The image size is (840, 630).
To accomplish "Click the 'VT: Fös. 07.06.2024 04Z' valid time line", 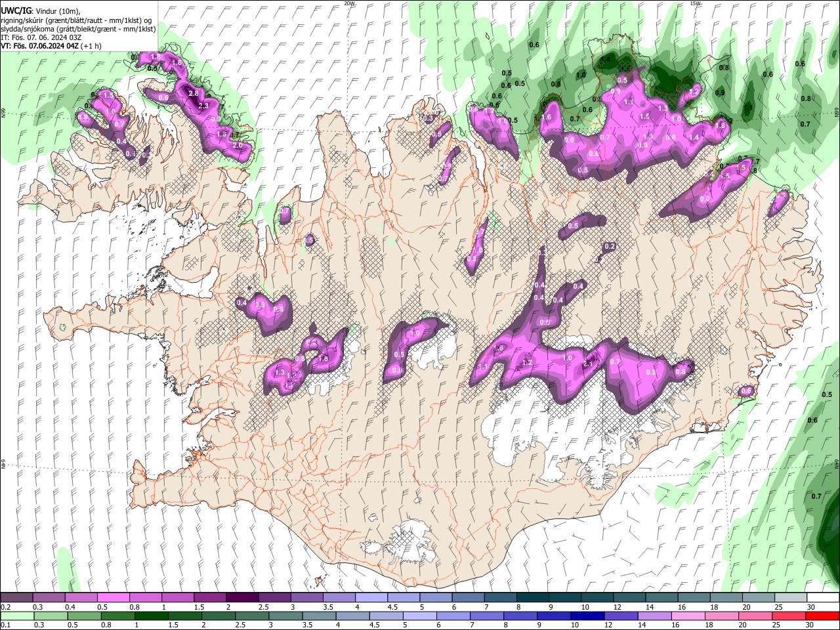I will click(x=40, y=46).
